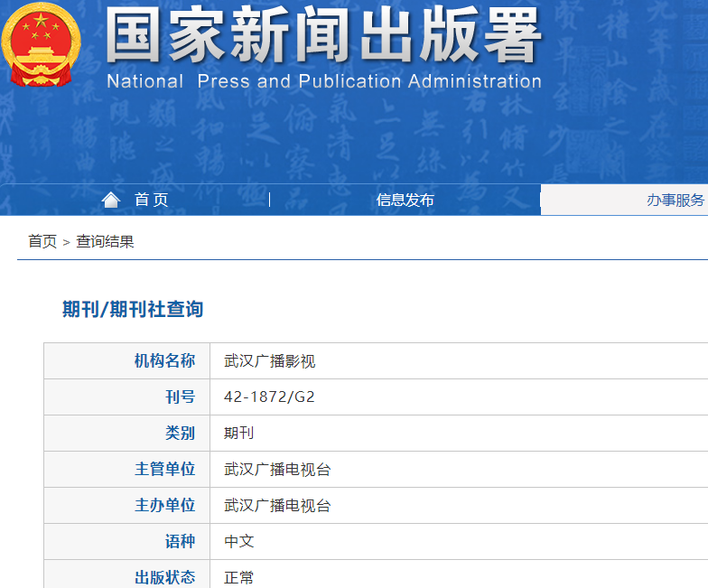Go to 首页 via the breadcrumb link
The image size is (708, 588).
[x=42, y=241]
